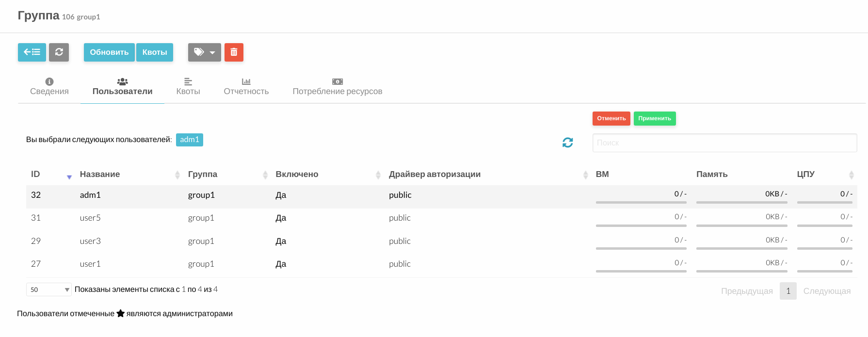This screenshot has width=868, height=337.
Task: Click memory quota bar for user5
Action: click(742, 225)
